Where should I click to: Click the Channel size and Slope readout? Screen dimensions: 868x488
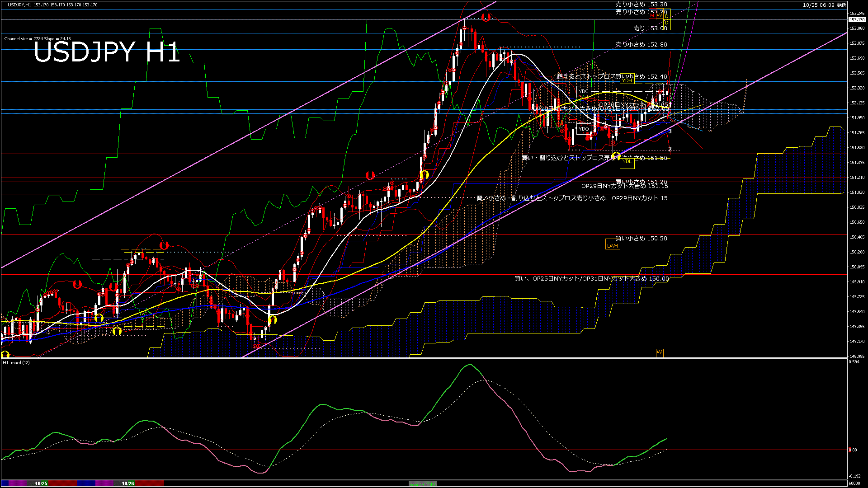coord(38,39)
